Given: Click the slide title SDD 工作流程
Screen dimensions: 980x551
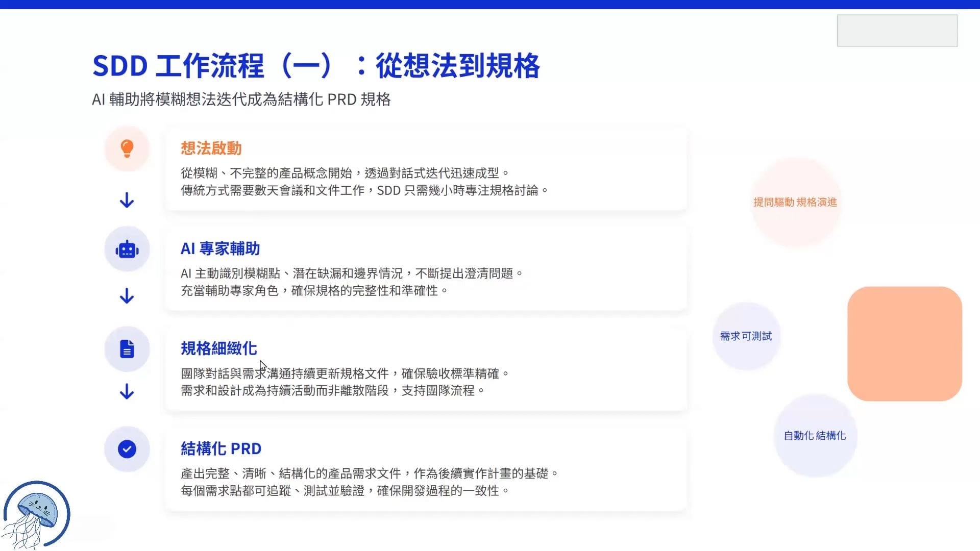Looking at the screenshot, I should point(315,66).
